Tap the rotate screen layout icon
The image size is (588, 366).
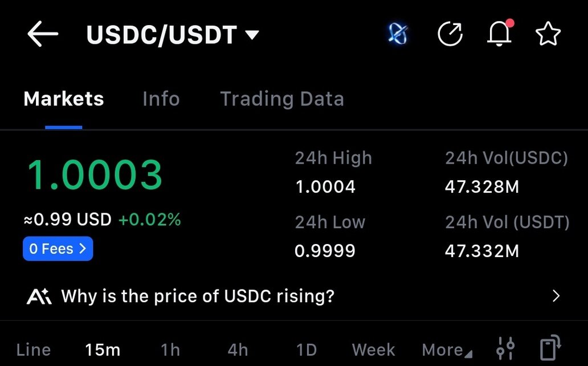[x=550, y=347]
